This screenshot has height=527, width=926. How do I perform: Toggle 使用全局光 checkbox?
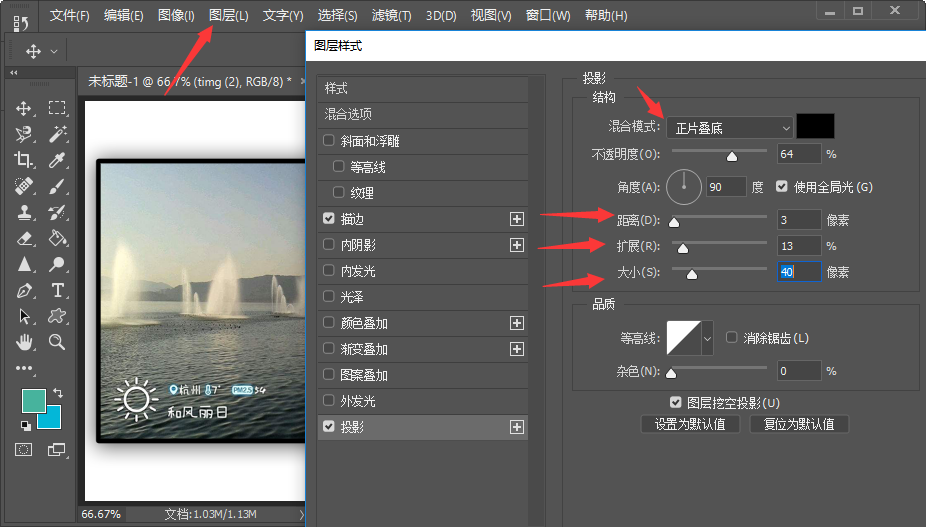[x=782, y=187]
